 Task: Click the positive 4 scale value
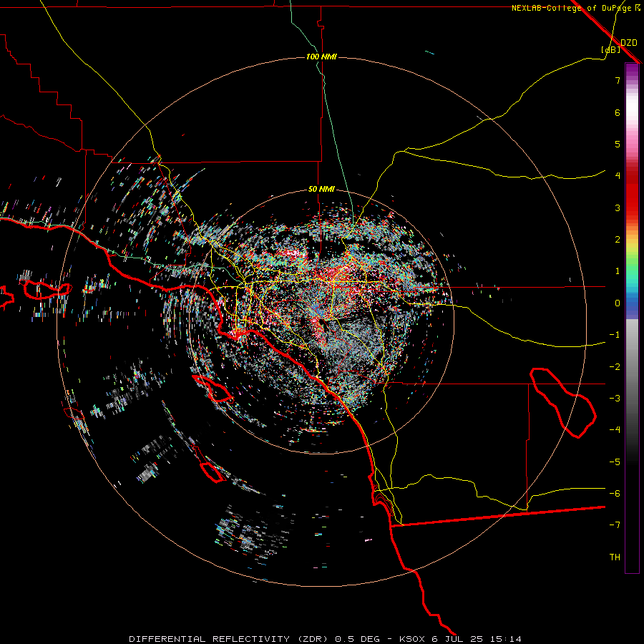(x=618, y=176)
